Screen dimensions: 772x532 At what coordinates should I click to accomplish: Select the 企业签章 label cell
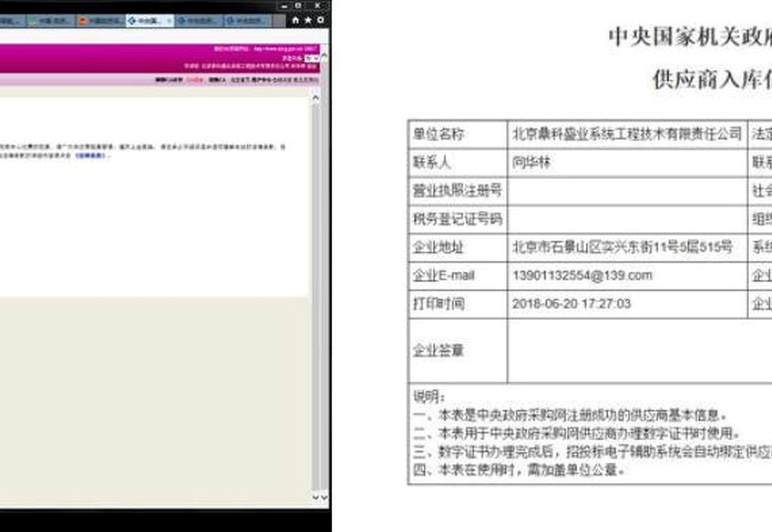pyautogui.click(x=458, y=351)
